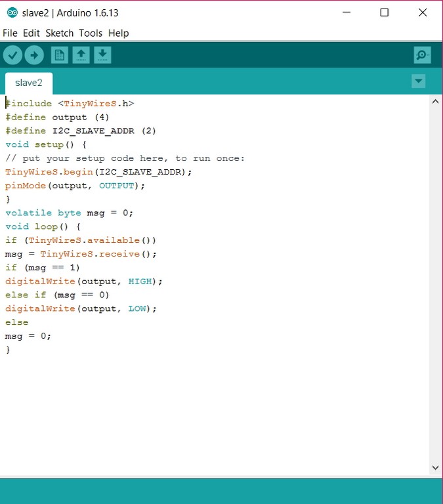Click the line 'msg = TinyWireS.receive();'
The height and width of the screenshot is (504, 443).
[x=81, y=254]
